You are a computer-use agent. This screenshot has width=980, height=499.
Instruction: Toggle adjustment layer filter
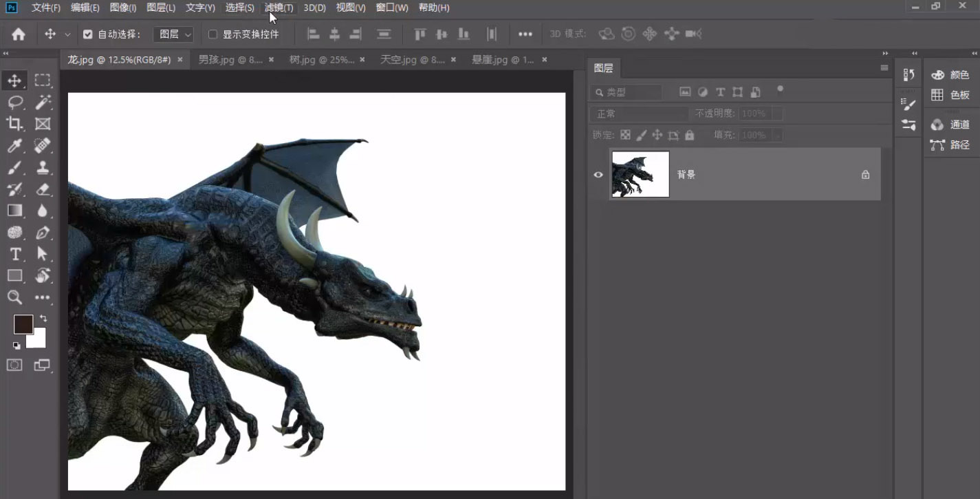[703, 92]
